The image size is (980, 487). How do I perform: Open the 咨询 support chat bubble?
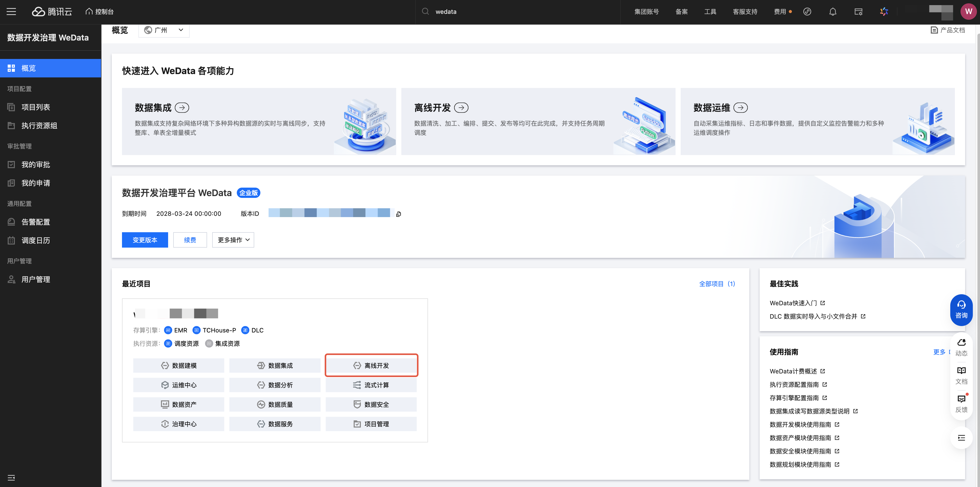click(961, 310)
